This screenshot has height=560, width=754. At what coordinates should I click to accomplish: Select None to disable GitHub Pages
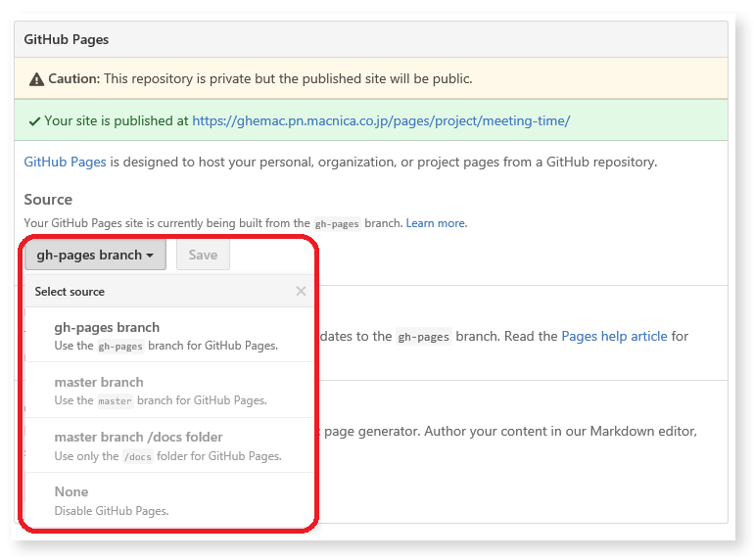[169, 500]
